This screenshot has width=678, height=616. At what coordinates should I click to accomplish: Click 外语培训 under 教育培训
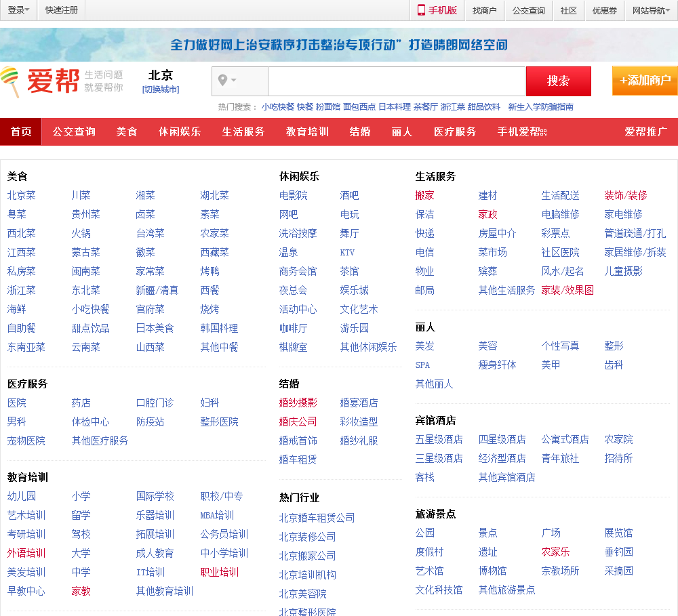tap(26, 554)
